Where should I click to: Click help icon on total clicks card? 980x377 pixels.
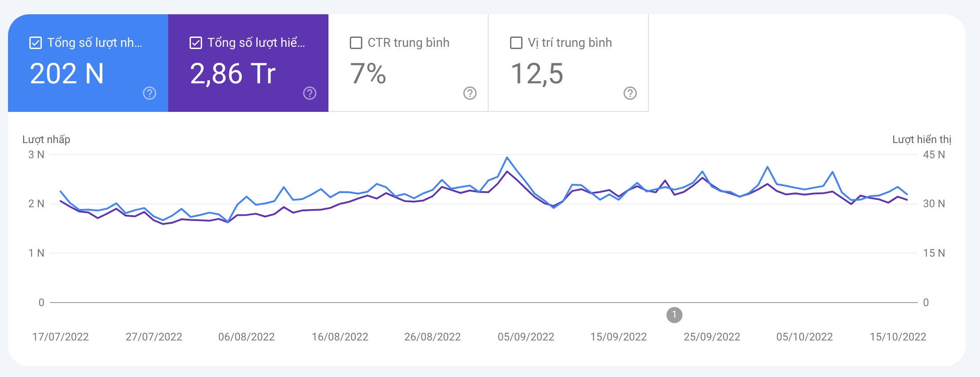(x=150, y=93)
